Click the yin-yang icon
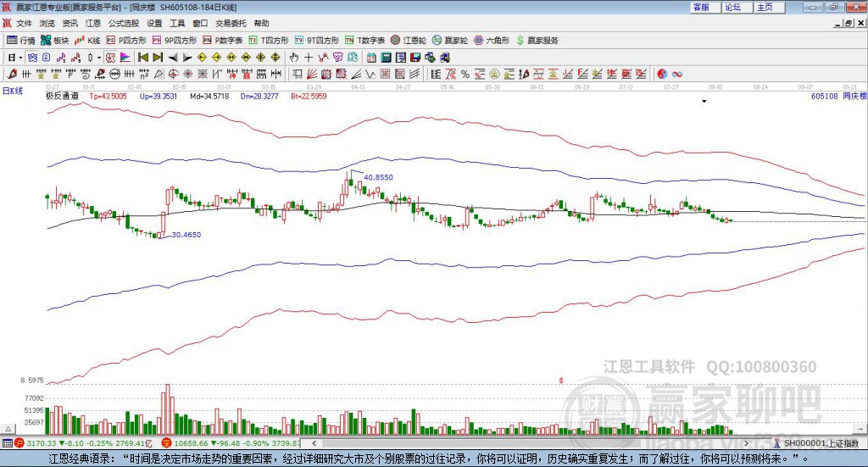 coord(662,74)
